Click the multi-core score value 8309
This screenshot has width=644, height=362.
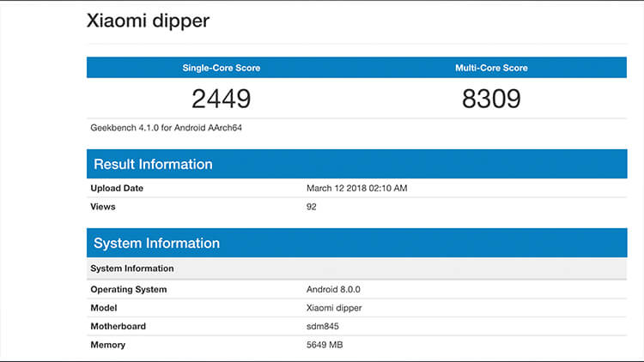coord(491,99)
